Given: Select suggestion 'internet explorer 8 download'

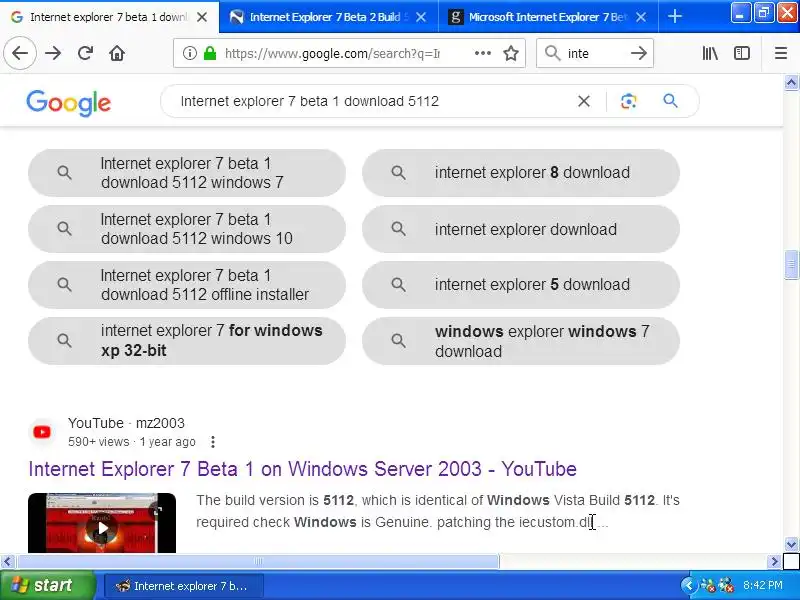Looking at the screenshot, I should (x=521, y=173).
